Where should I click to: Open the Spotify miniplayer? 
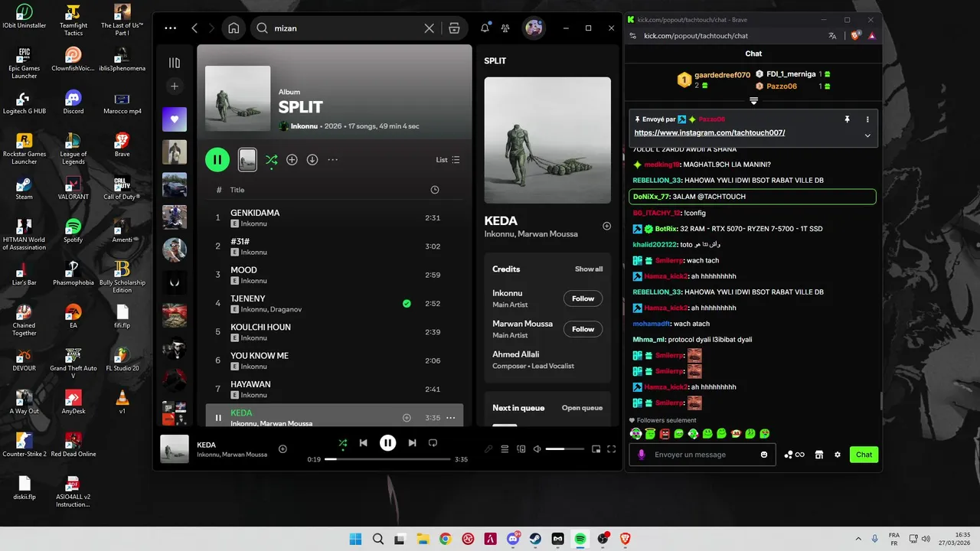(596, 449)
